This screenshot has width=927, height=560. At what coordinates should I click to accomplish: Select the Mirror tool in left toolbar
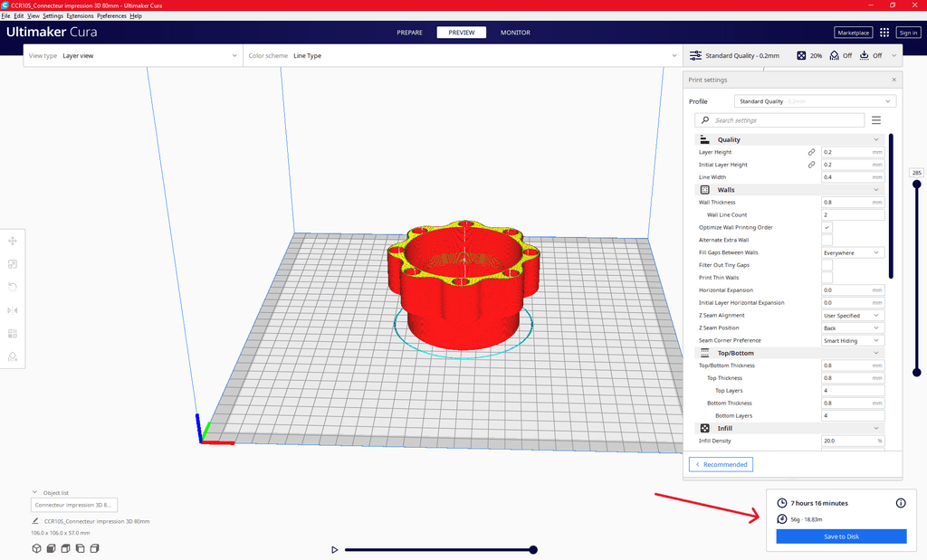coord(13,310)
